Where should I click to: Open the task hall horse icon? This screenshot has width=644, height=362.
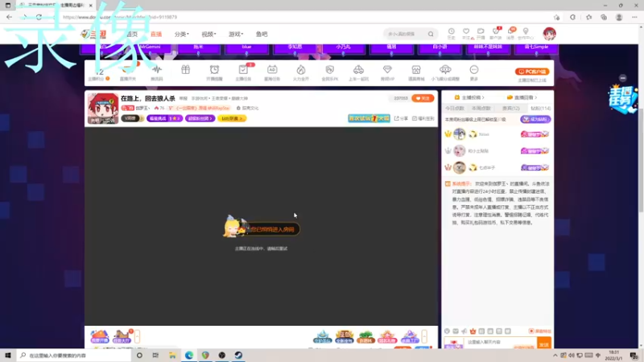coord(122,336)
